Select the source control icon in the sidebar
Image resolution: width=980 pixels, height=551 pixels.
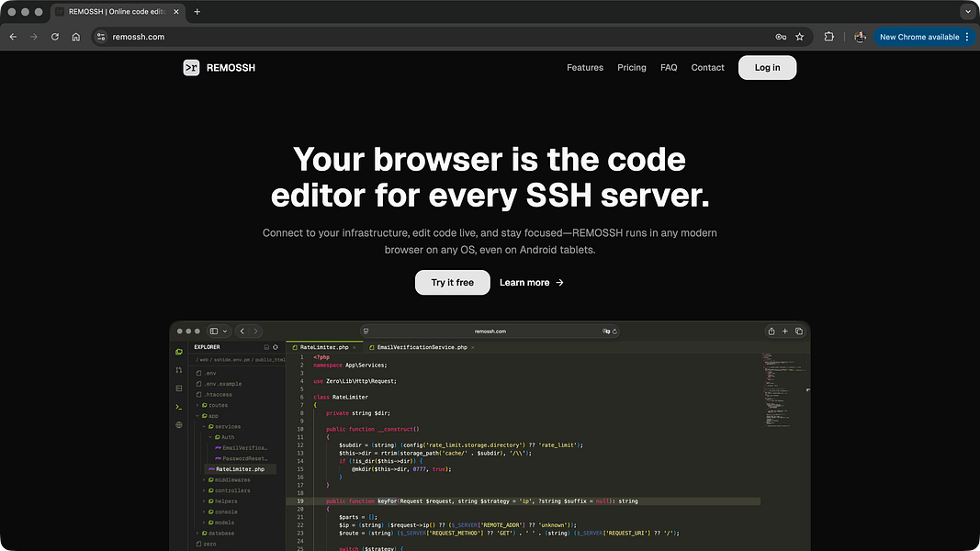178,369
